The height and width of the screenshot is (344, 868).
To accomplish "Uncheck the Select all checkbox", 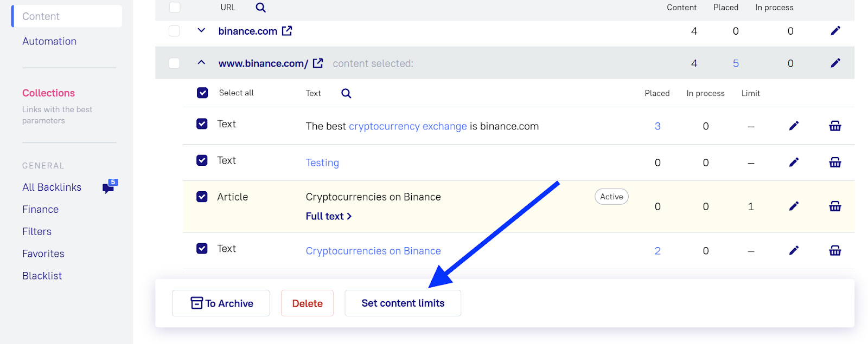I will click(202, 93).
